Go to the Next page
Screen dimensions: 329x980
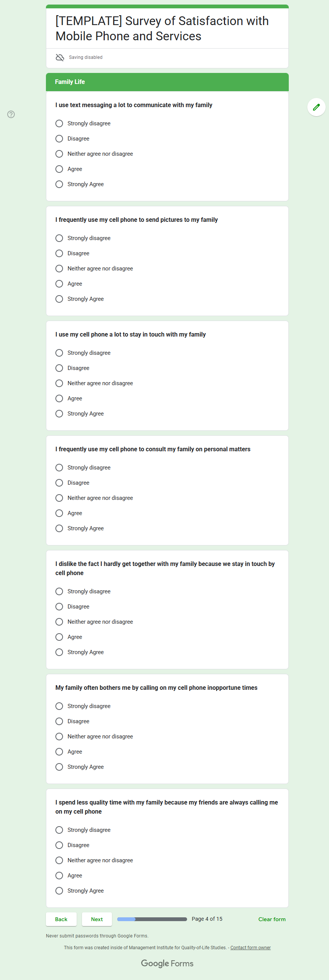point(97,919)
